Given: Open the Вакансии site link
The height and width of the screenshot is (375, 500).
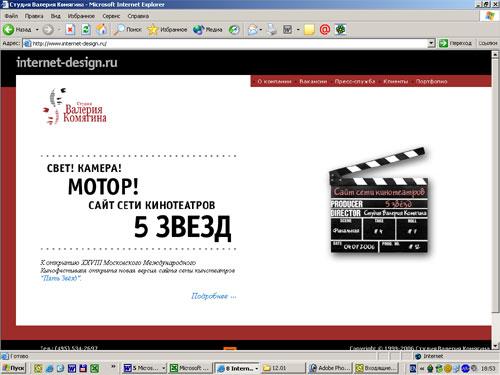Looking at the screenshot, I should pos(313,81).
